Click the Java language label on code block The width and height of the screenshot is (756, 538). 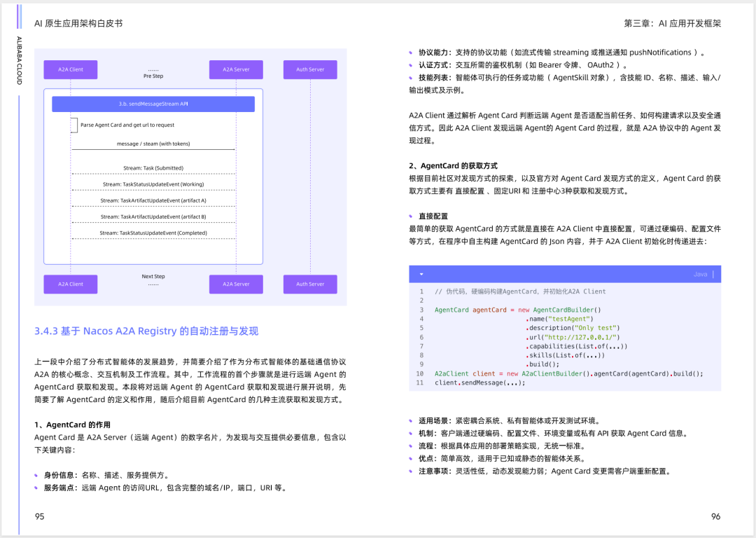click(700, 274)
